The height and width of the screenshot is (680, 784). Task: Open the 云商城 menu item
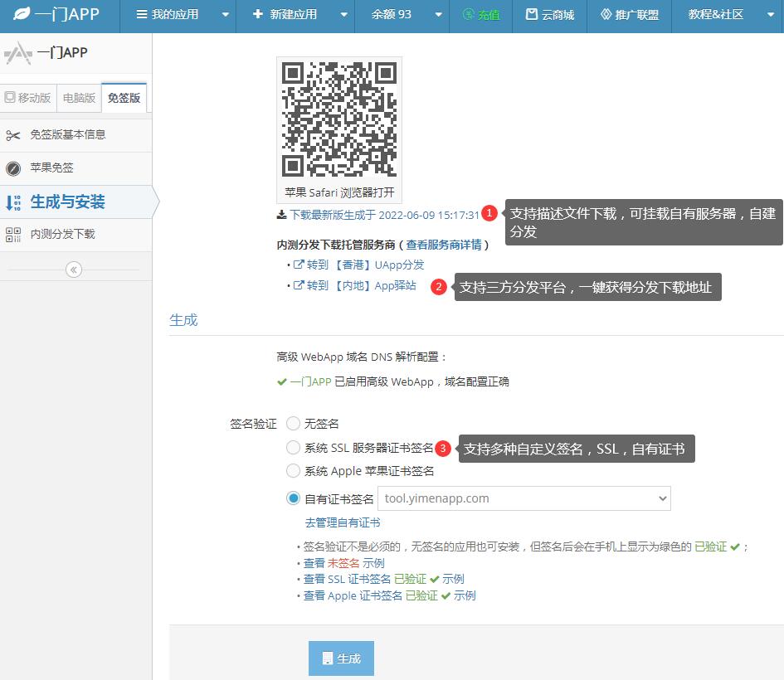549,15
